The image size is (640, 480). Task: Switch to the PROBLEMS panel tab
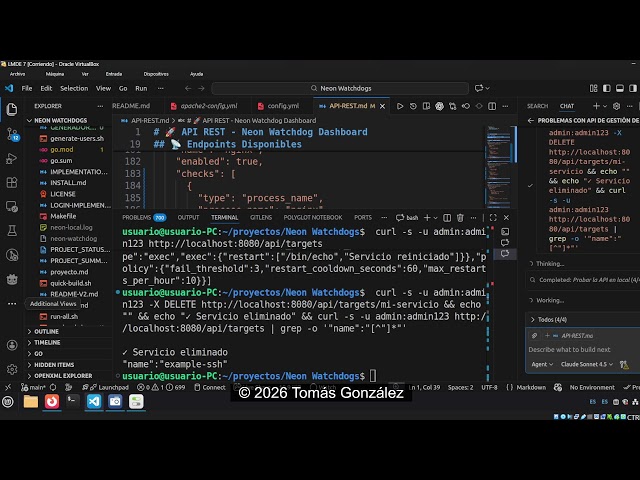tap(144, 218)
